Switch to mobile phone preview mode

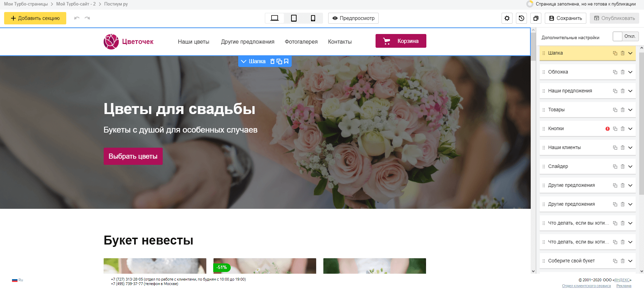click(313, 18)
